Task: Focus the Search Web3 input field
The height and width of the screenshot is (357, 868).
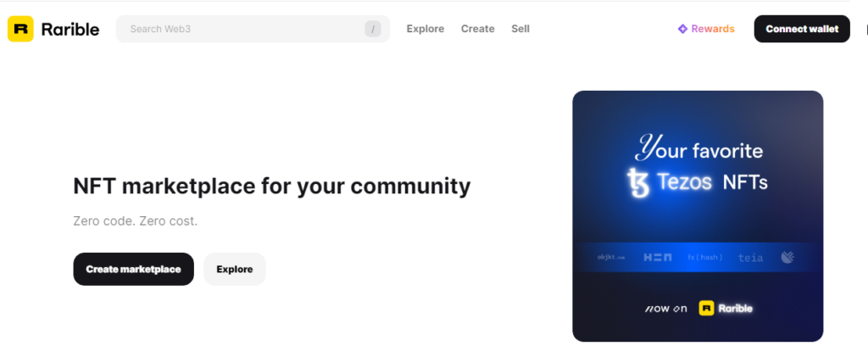Action: pyautogui.click(x=253, y=29)
